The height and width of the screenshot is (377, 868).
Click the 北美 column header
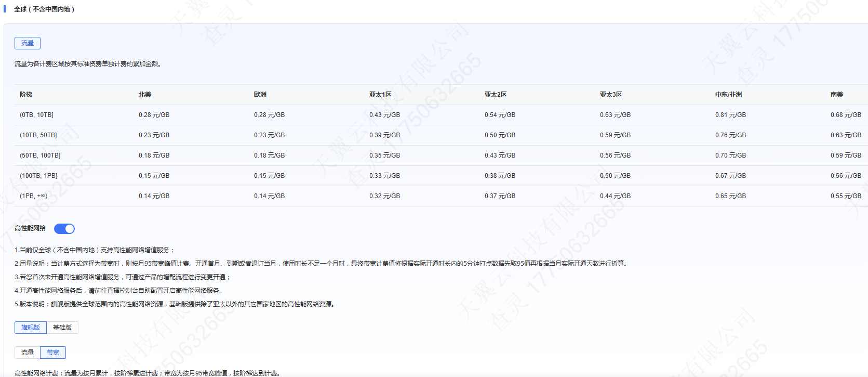145,95
